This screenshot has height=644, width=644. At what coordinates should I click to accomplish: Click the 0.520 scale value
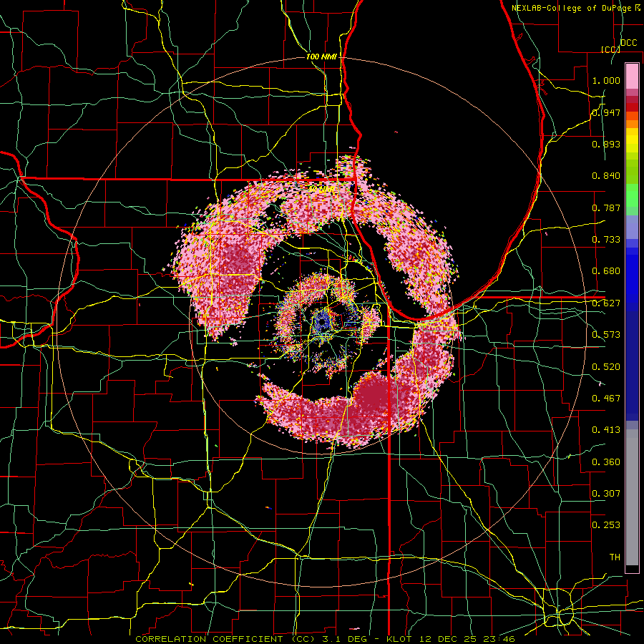pyautogui.click(x=606, y=367)
